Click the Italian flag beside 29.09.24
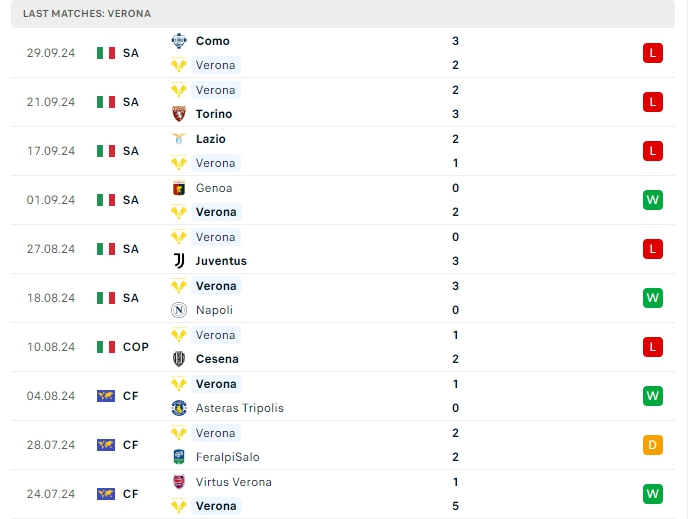This screenshot has width=688, height=519. [x=106, y=53]
